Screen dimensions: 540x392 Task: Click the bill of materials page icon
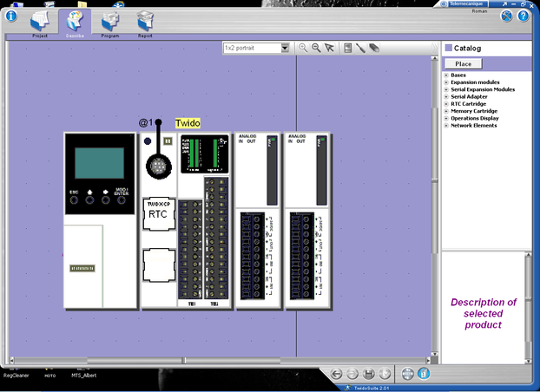tap(348, 48)
